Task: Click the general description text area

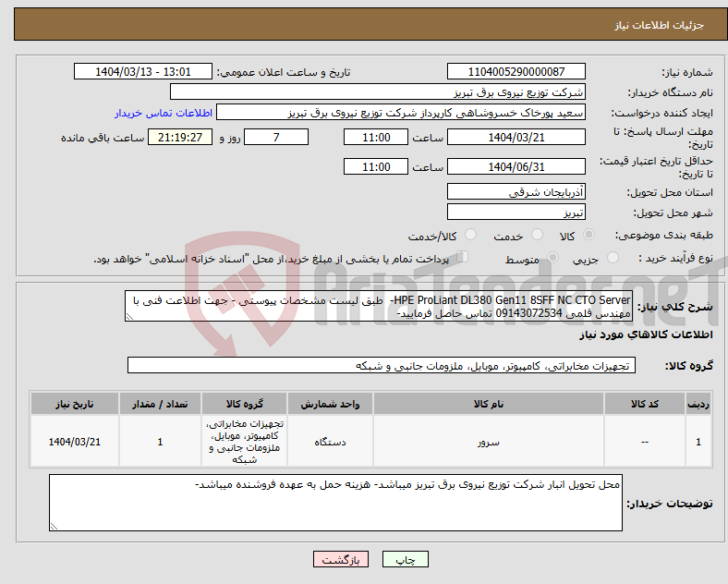Action: pos(379,306)
